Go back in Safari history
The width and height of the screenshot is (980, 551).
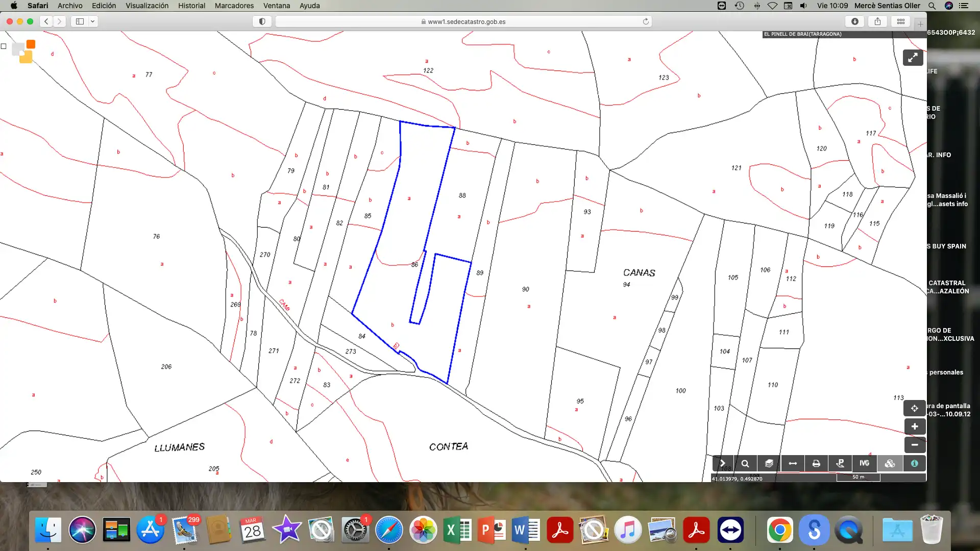(x=46, y=21)
